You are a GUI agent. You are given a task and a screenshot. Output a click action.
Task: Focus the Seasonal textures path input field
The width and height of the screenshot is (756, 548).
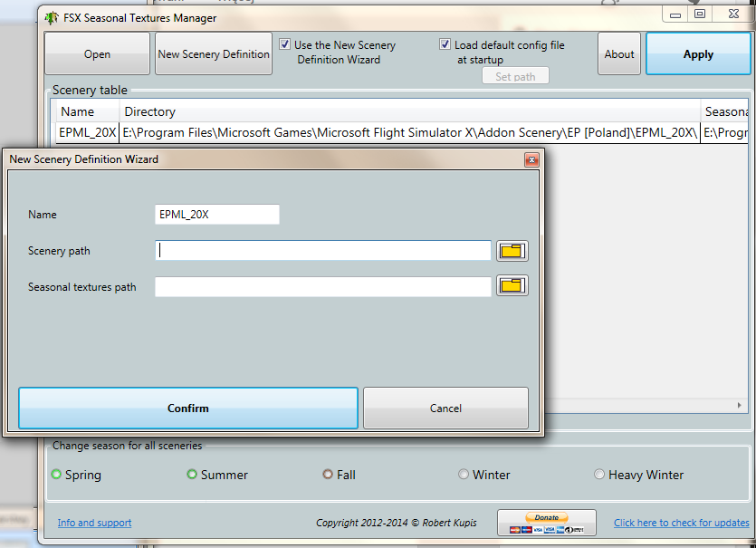point(323,287)
